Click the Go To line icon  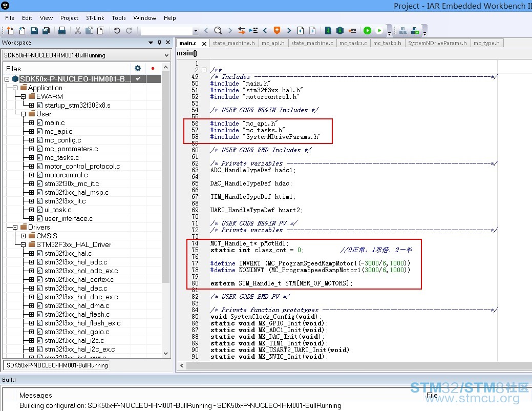(x=253, y=31)
